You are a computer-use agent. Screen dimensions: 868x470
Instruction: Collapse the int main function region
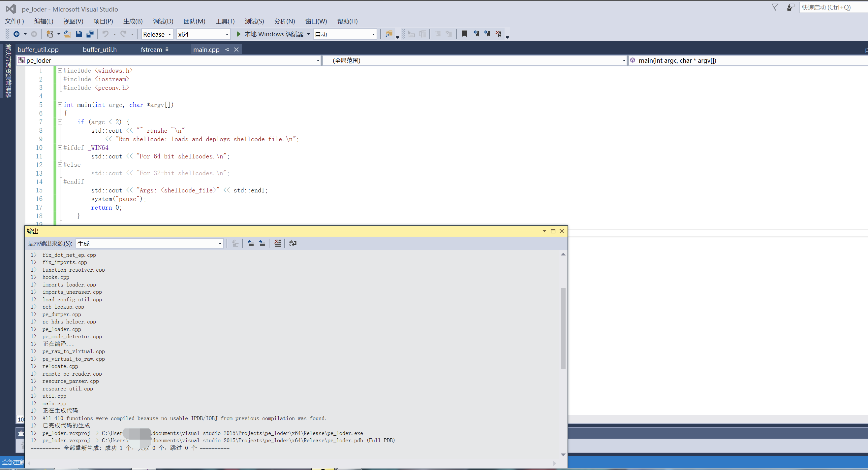coord(60,105)
